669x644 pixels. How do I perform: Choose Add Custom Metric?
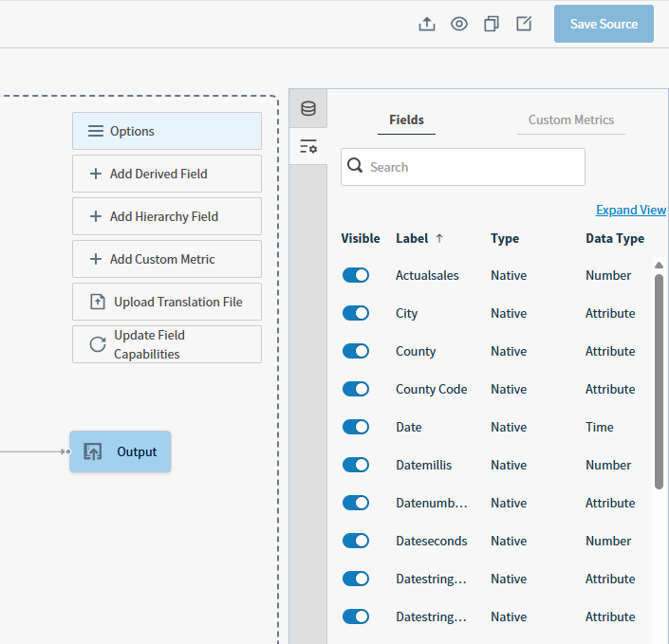coord(167,259)
